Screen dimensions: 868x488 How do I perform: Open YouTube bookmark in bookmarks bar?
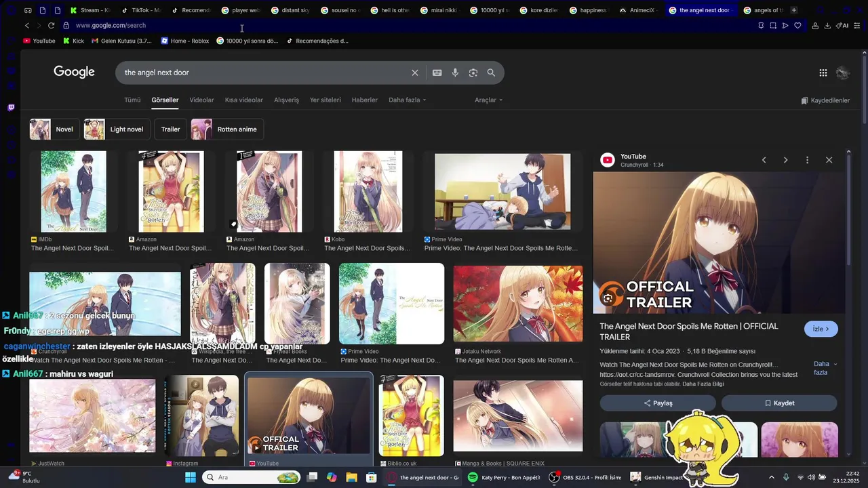point(39,41)
